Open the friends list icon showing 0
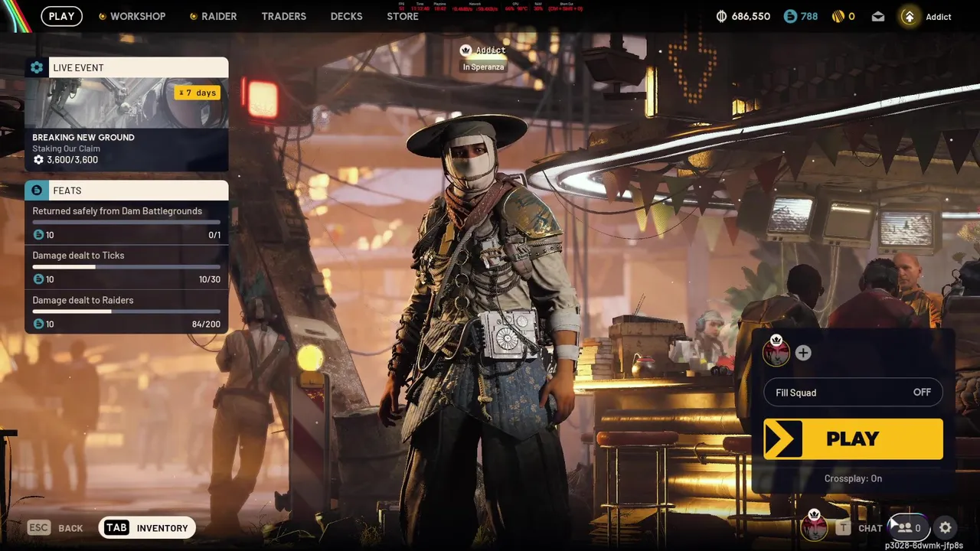 coord(909,527)
